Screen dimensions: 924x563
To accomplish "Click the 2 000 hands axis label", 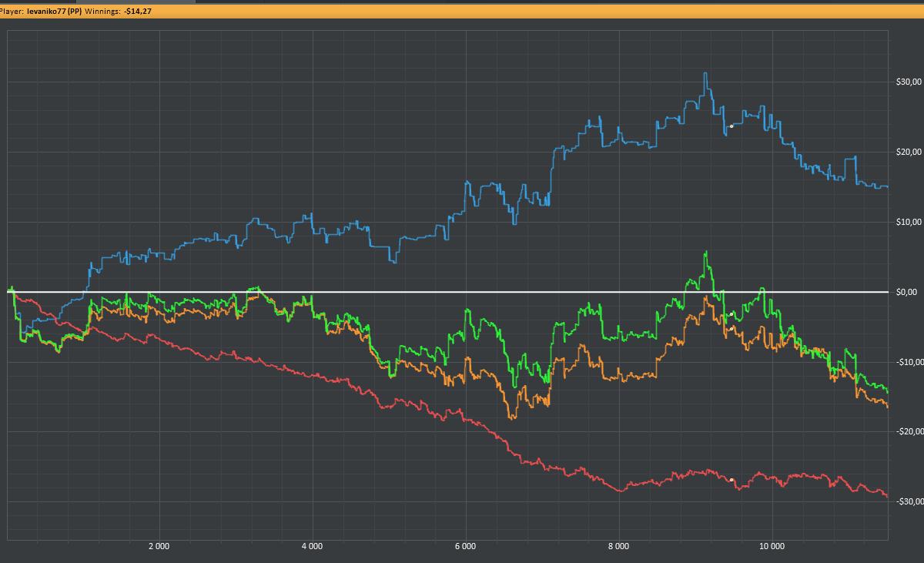I will [159, 546].
